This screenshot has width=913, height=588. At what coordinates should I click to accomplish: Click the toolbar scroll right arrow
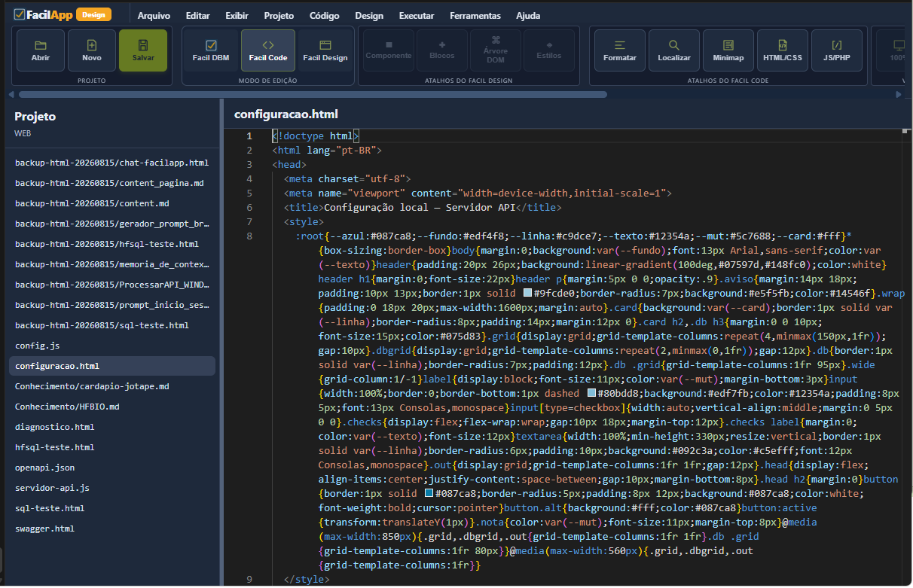(899, 95)
